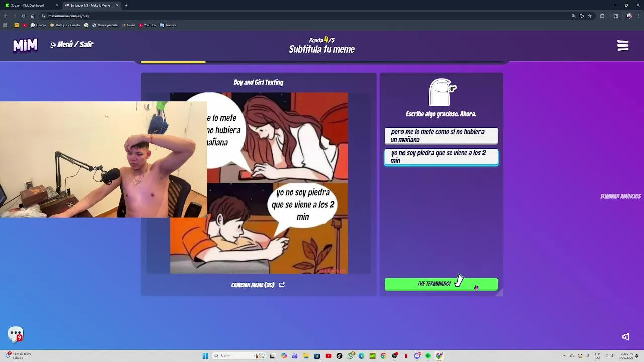Click the address bar URL

click(68, 16)
